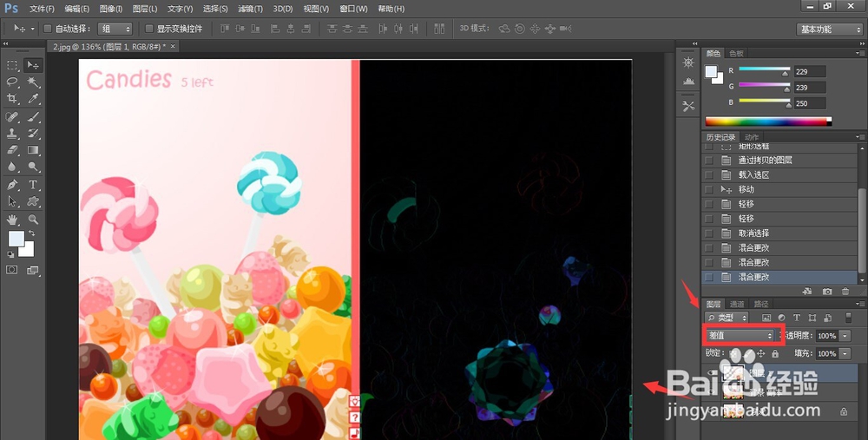Set the history brush source for 取消选择
Image resolution: width=868 pixels, height=440 pixels.
coord(708,233)
